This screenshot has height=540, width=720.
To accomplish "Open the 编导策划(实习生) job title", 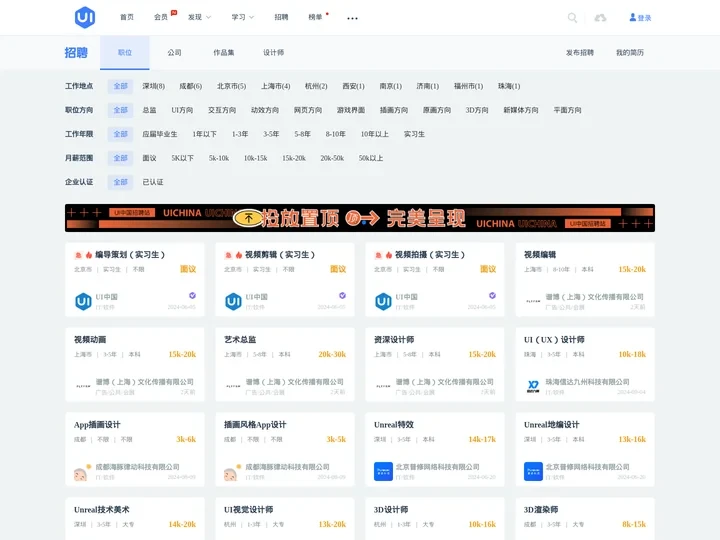I will click(x=130, y=255).
